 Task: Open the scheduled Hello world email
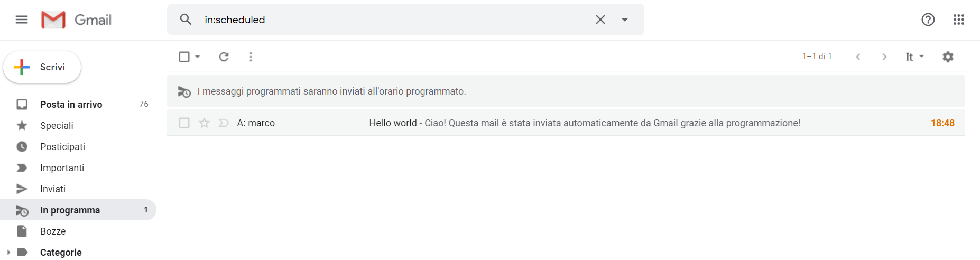566,123
